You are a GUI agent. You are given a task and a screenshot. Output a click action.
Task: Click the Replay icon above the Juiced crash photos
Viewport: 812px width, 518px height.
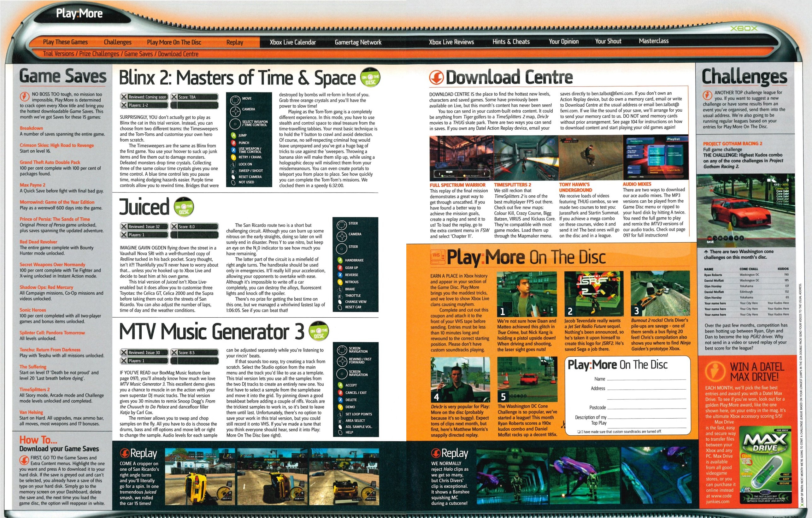[125, 454]
